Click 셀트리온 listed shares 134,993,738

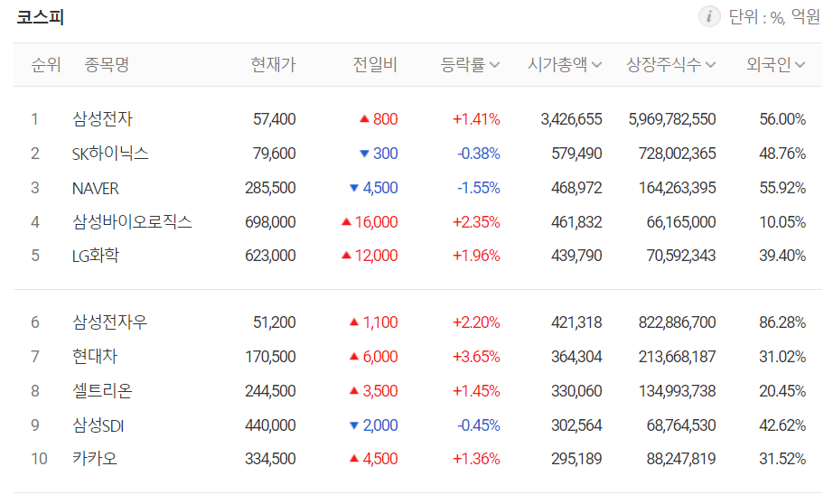coord(678,391)
